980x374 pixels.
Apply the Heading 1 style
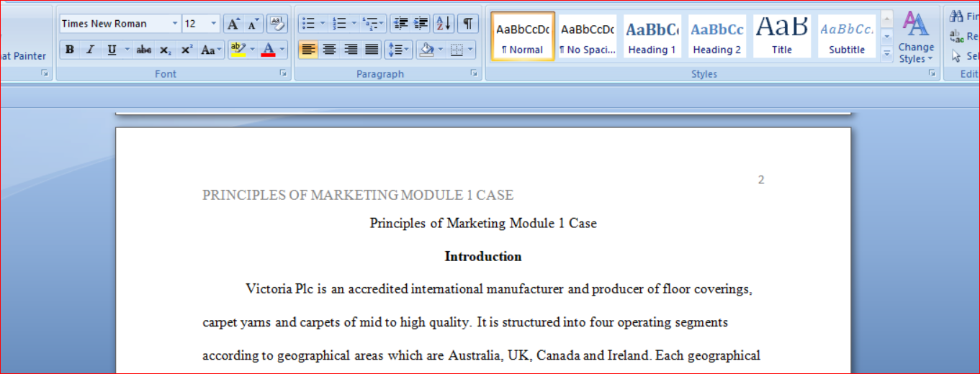652,36
